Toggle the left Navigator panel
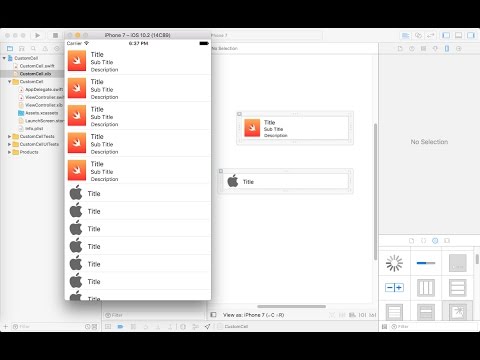This screenshot has width=480, height=360. (446, 35)
